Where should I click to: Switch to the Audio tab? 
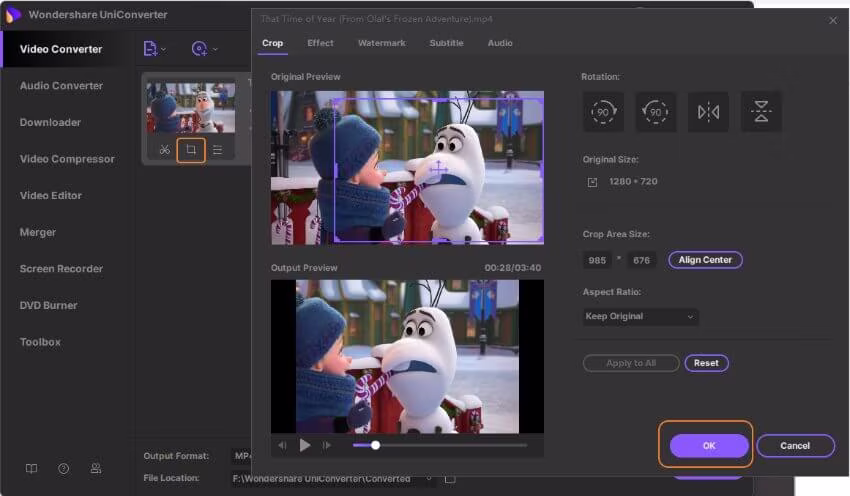point(500,43)
